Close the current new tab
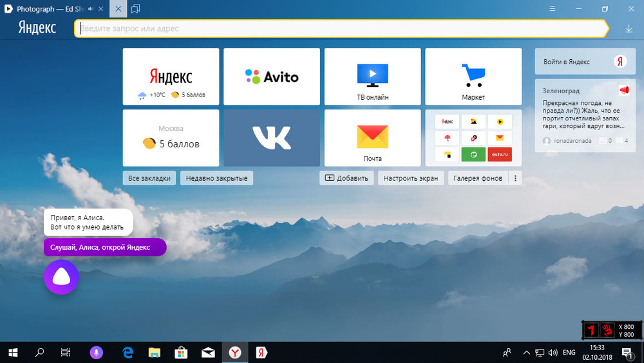Image resolution: width=644 pixels, height=363 pixels. 118,8
